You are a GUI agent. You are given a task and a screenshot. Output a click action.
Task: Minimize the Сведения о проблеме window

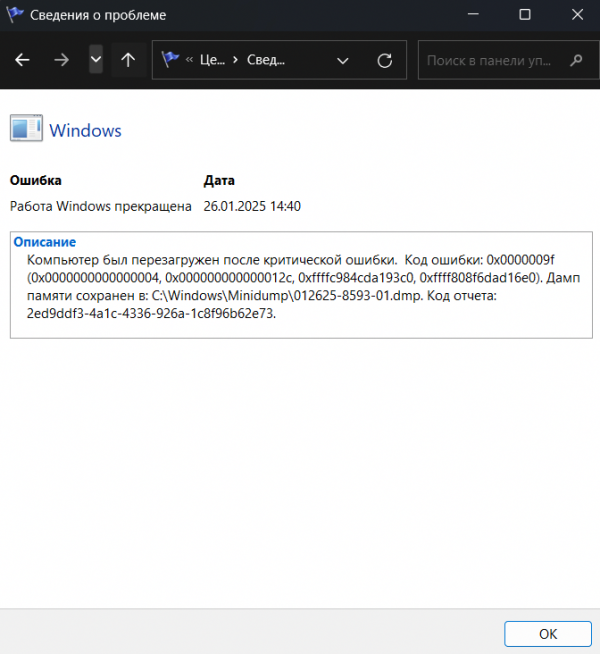click(479, 16)
